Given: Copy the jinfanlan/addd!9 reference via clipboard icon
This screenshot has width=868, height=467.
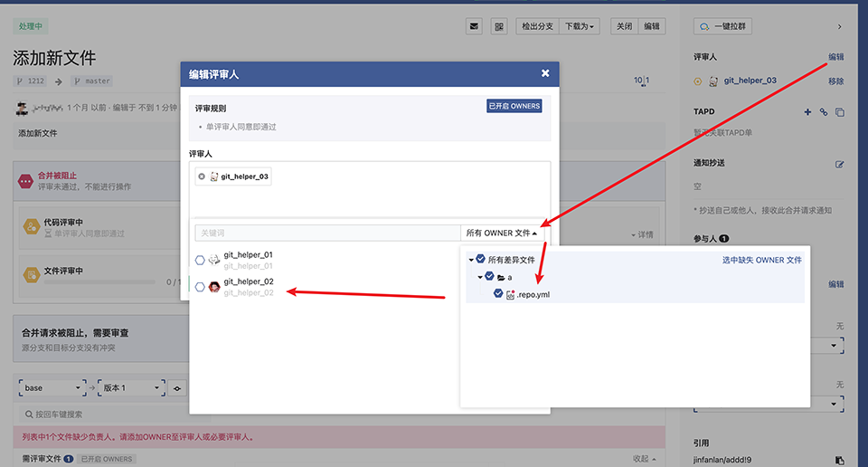Looking at the screenshot, I should pos(839,460).
